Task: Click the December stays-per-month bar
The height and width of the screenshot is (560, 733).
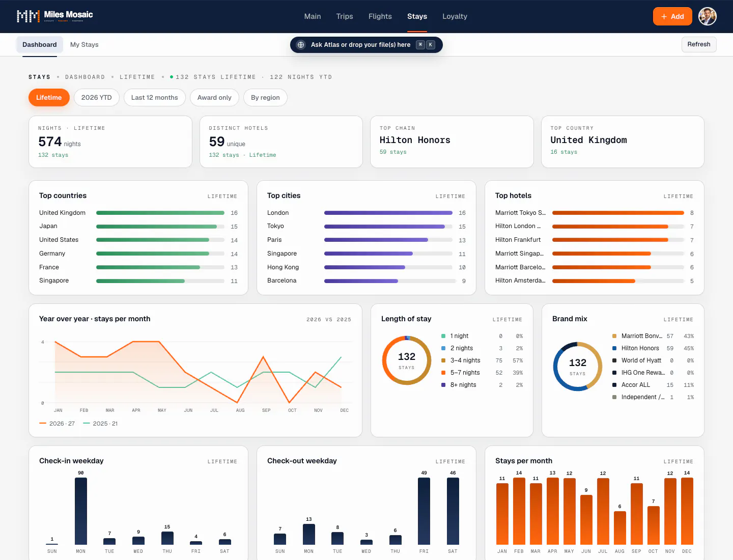Action: (x=687, y=511)
